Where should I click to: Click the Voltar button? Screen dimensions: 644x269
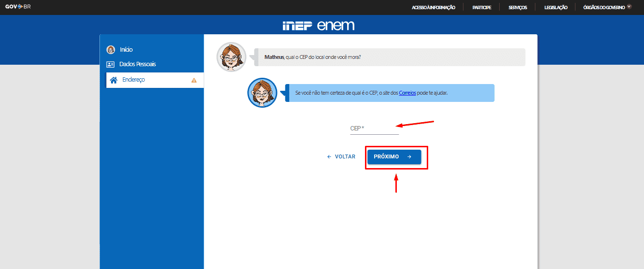point(341,157)
